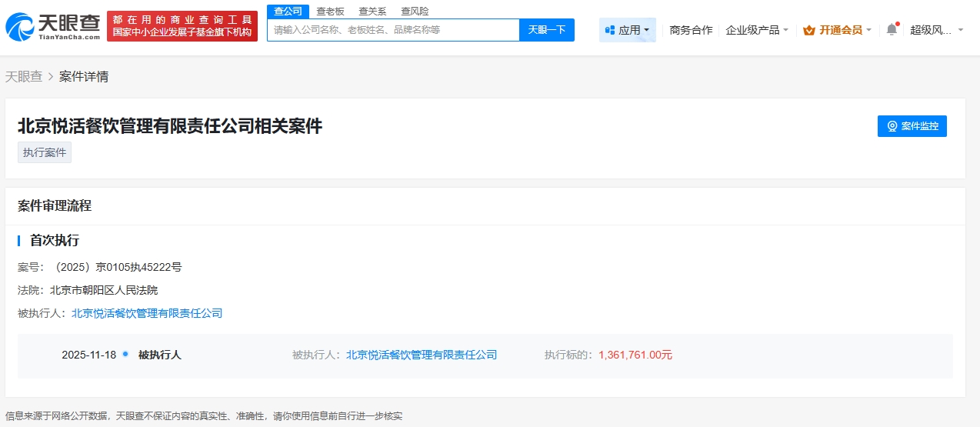Screen dimensions: 980x427
Task: Open 商务合作 link in header
Action: (x=691, y=30)
